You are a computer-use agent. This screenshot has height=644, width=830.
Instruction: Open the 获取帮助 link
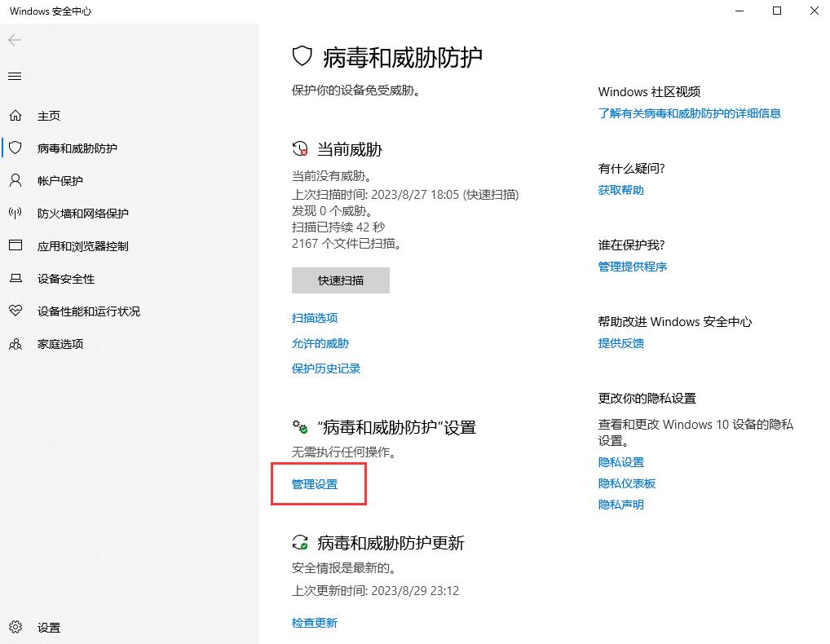pos(621,190)
